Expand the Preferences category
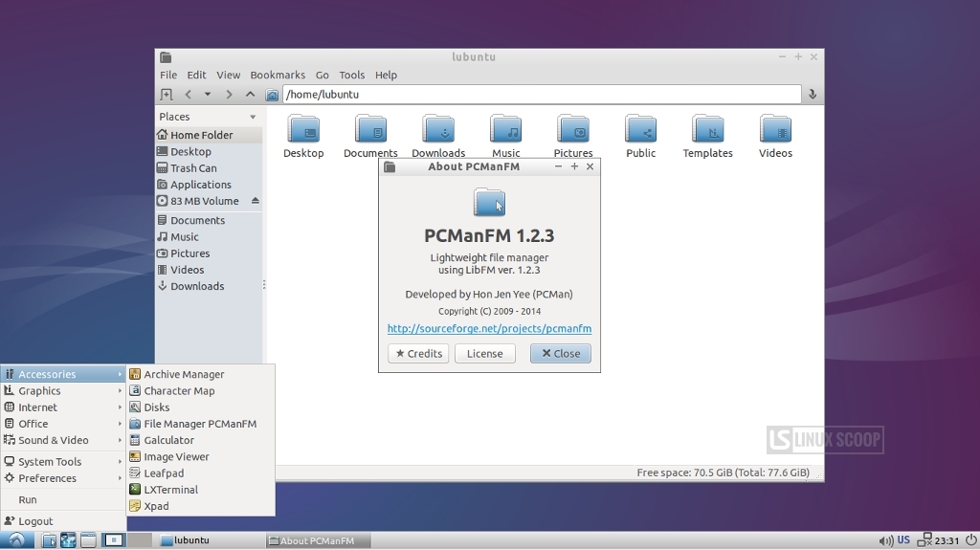Image resolution: width=980 pixels, height=550 pixels. pyautogui.click(x=63, y=478)
